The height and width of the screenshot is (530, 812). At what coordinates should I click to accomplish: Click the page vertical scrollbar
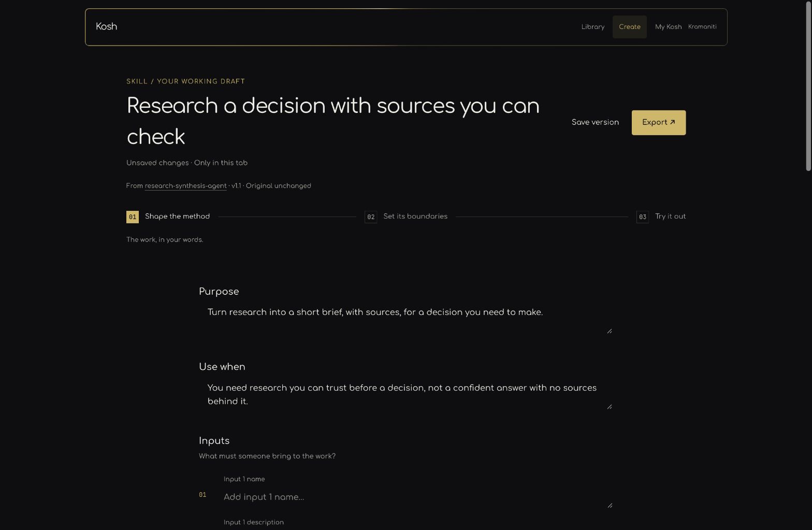(808, 85)
